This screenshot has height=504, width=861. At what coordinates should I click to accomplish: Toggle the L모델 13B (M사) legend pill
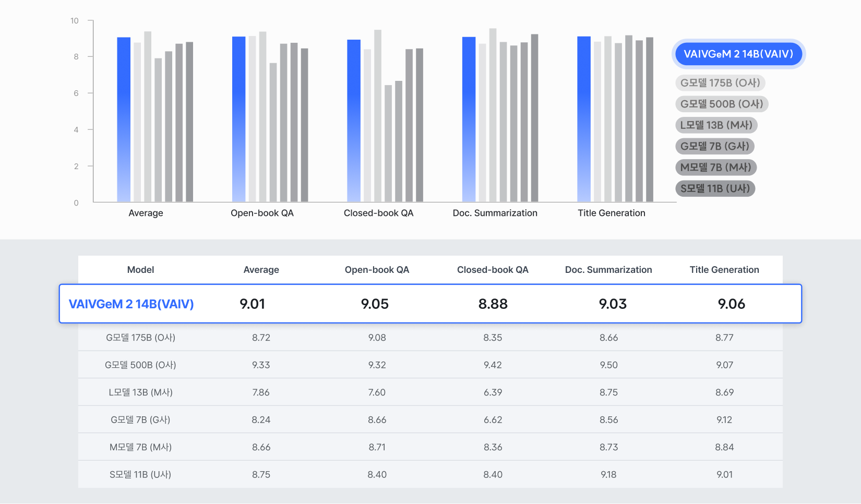[716, 125]
